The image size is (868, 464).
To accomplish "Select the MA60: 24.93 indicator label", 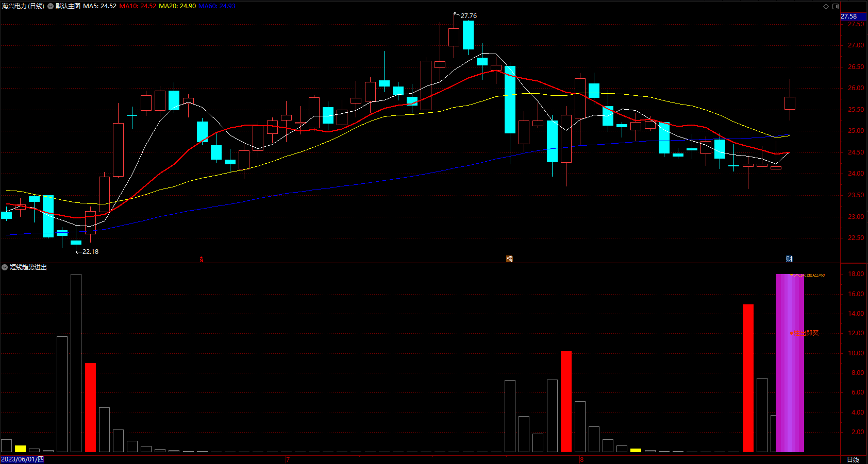I will (217, 6).
